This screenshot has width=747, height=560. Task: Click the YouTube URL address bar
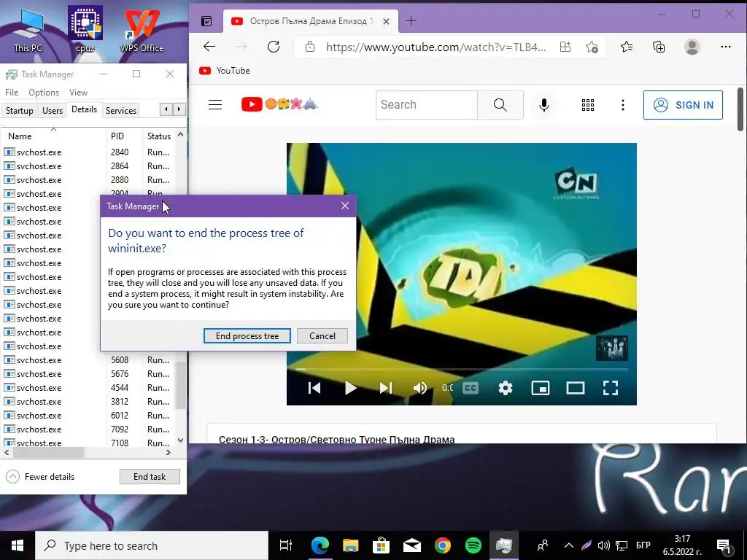436,47
